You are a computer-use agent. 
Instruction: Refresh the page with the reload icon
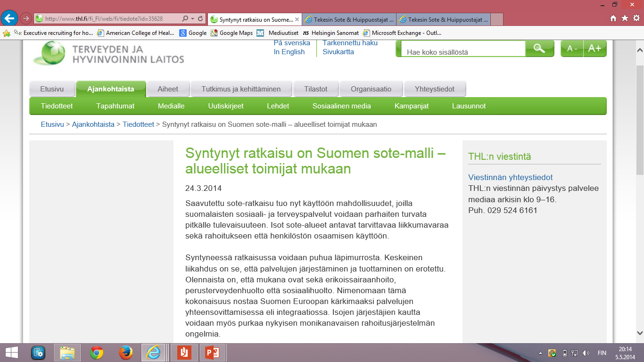pos(201,19)
